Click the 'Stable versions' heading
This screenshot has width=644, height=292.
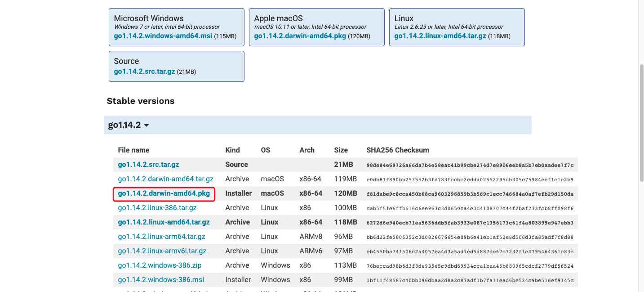[x=141, y=101]
